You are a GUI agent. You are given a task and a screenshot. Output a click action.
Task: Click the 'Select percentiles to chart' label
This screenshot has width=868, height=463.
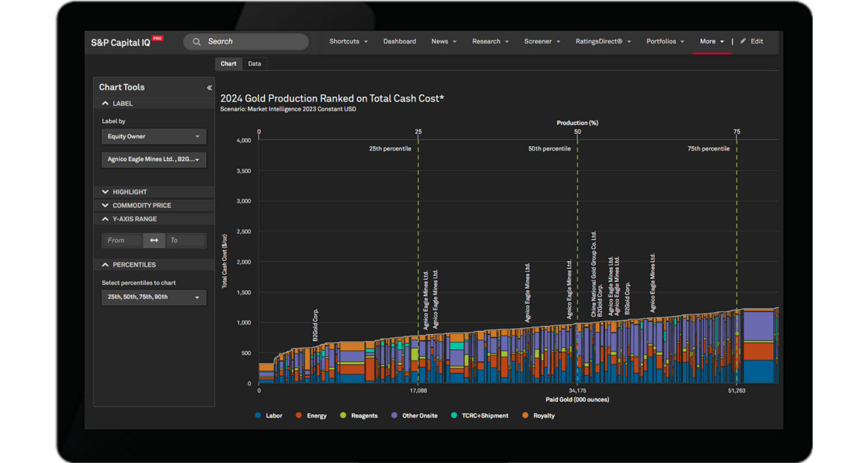click(139, 283)
